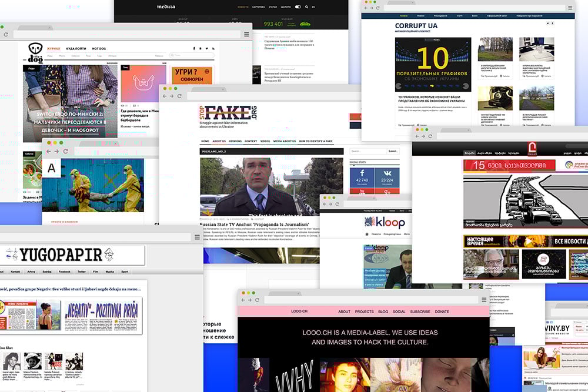Click Yugopapir masthead logo
The image size is (588, 392).
60,255
